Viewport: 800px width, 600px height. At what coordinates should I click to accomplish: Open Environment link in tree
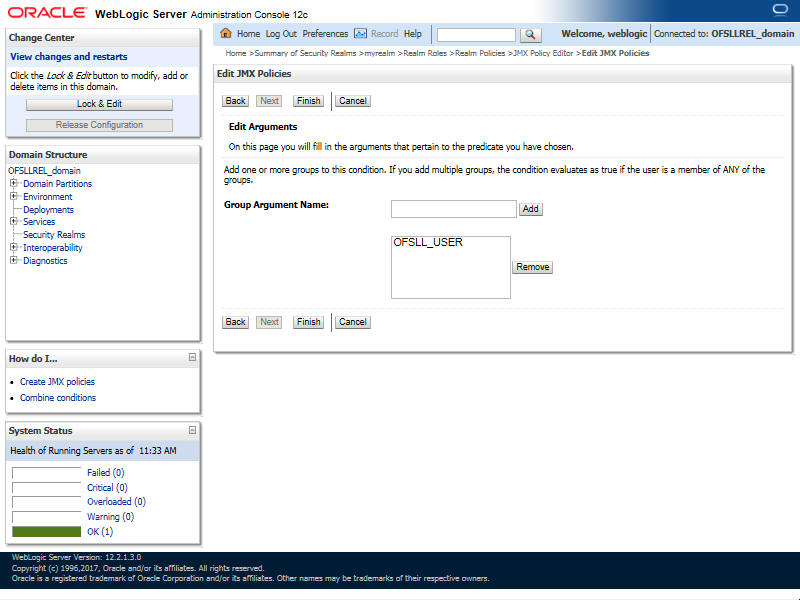tap(47, 196)
